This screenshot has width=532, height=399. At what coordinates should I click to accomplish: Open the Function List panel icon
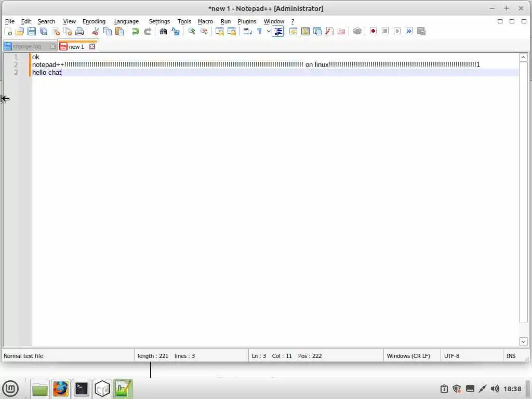coord(329,32)
